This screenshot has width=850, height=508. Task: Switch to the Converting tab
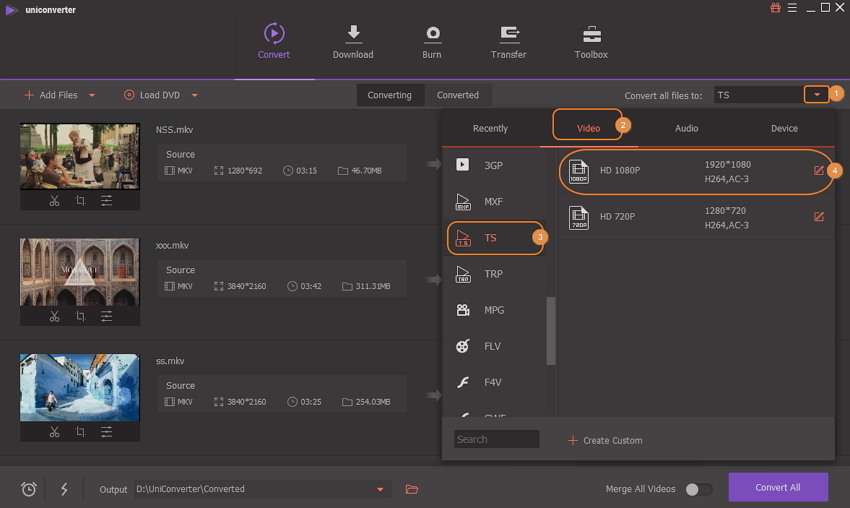point(390,95)
